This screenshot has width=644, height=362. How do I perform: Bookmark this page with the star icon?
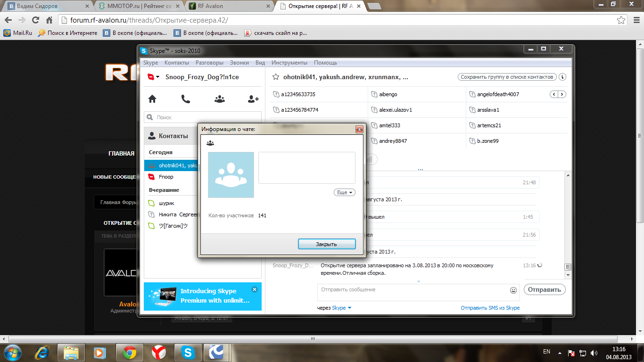pyautogui.click(x=621, y=20)
